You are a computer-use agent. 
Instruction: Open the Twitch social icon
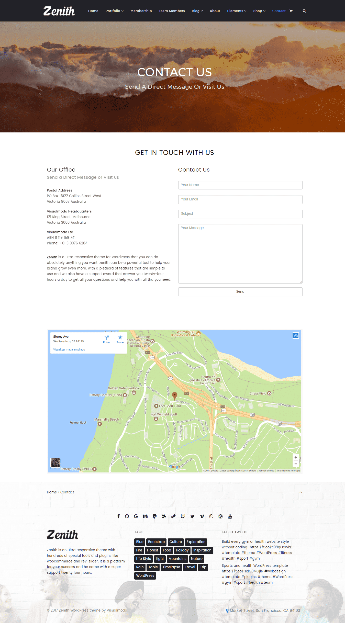click(x=183, y=516)
